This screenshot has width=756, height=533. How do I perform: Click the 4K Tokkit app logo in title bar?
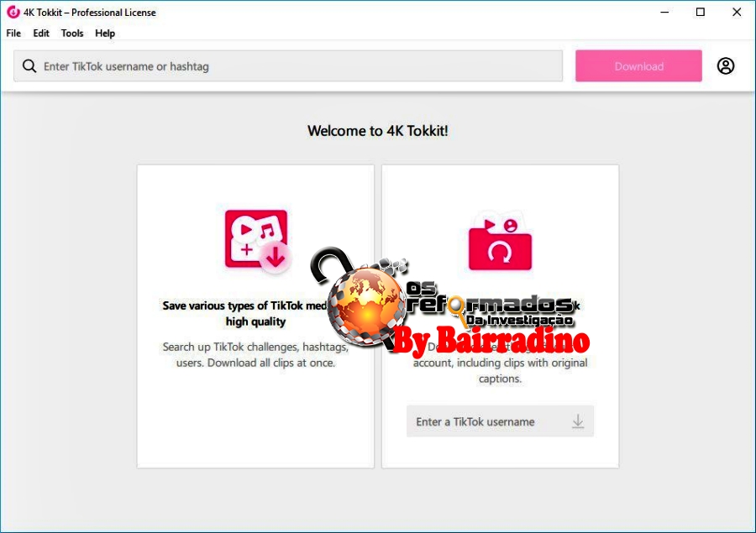[13, 12]
